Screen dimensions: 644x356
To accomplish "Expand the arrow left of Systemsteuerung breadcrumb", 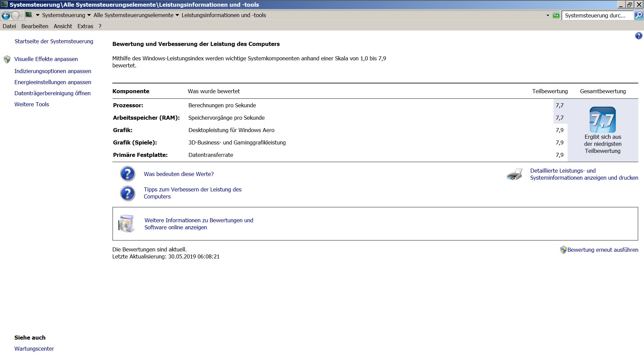I will point(38,15).
